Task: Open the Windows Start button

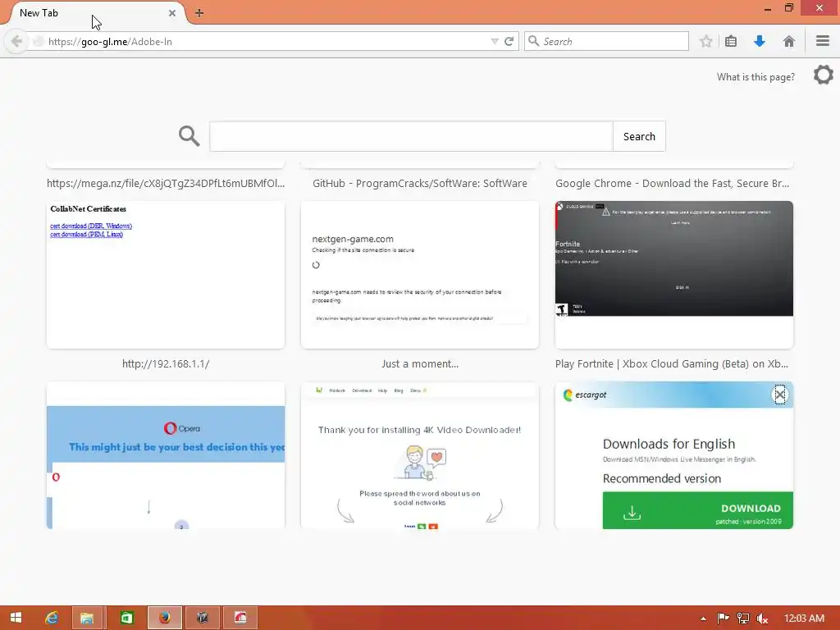Action: (x=16, y=618)
